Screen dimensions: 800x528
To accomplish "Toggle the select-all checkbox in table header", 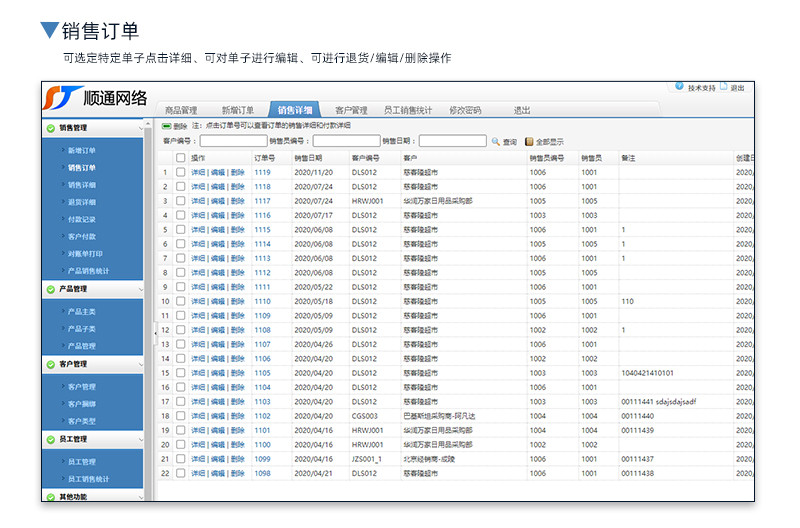I will (181, 158).
